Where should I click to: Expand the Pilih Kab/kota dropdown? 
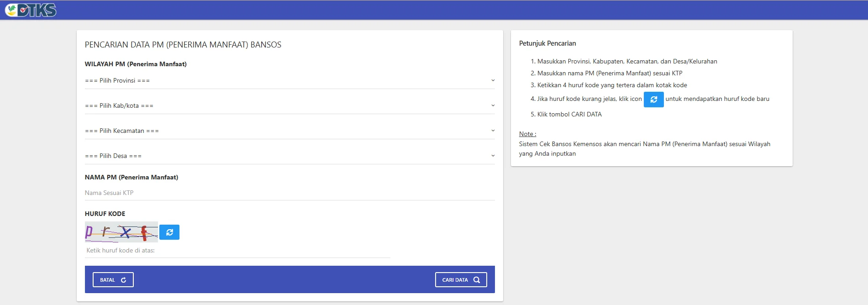point(289,106)
